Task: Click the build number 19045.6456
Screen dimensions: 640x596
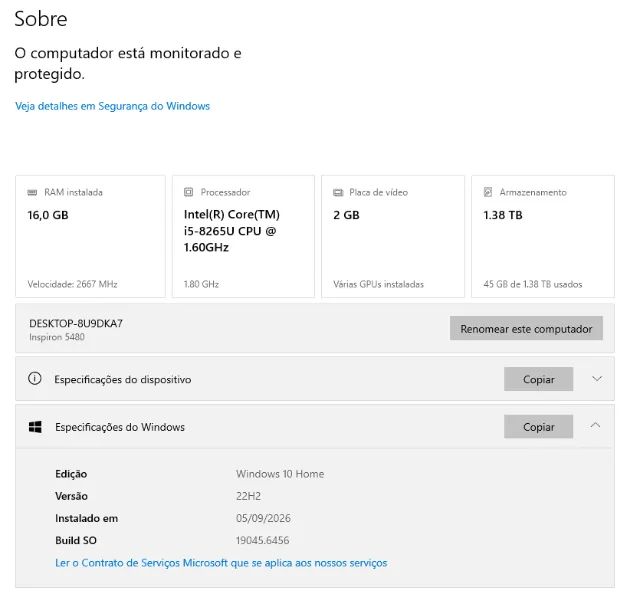Action: 262,540
